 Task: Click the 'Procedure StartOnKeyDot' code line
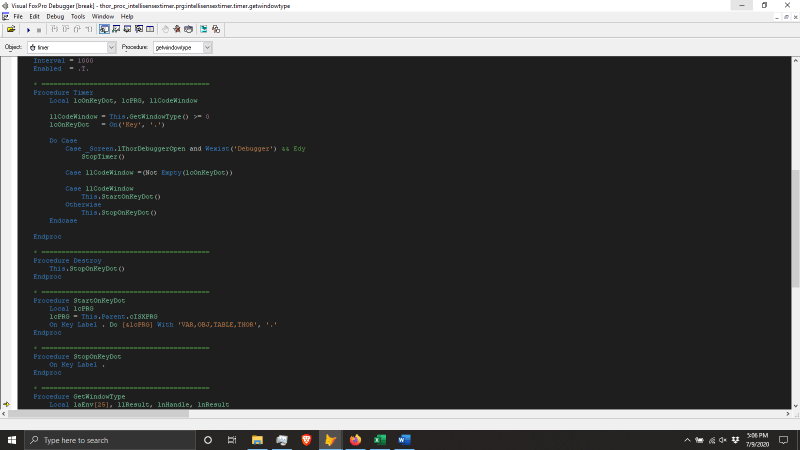coord(79,301)
